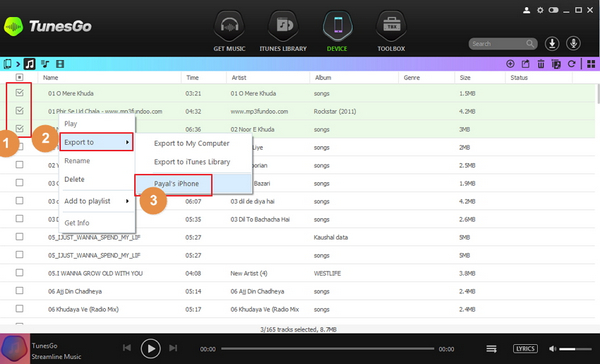Switch to the Device section
The width and height of the screenshot is (600, 364).
338,32
